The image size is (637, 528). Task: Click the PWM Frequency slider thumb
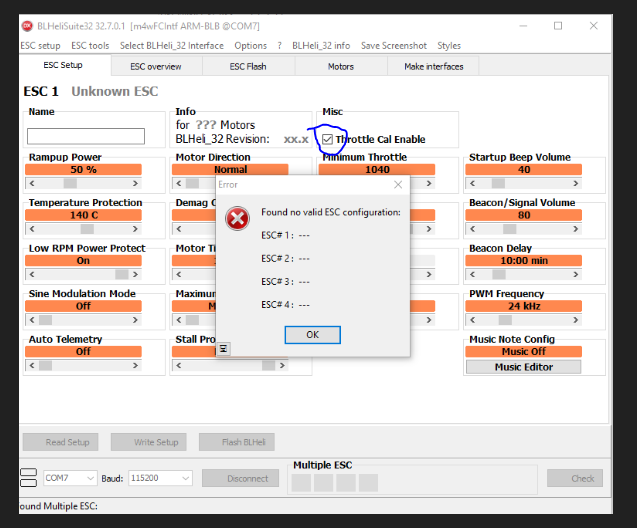pos(505,320)
